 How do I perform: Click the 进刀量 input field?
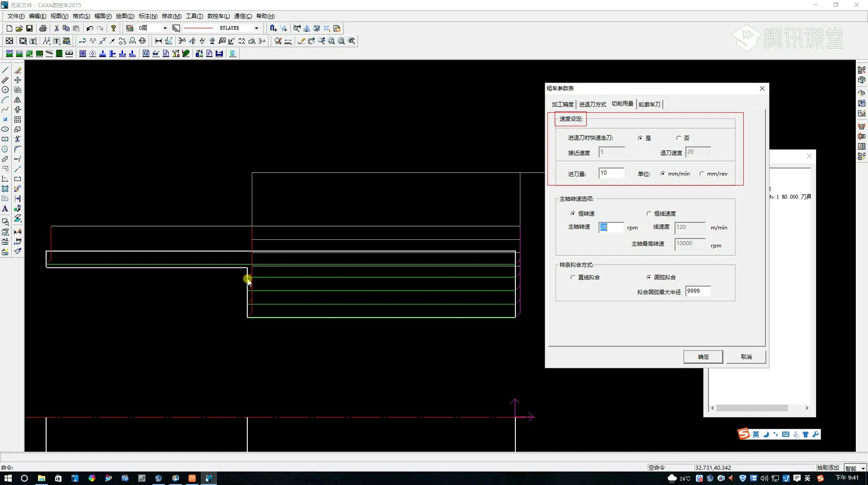611,173
